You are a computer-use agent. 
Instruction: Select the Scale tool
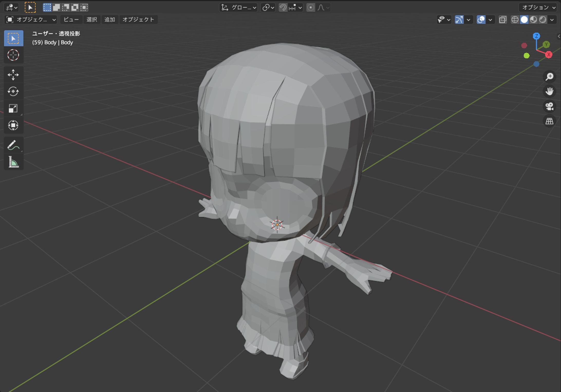pyautogui.click(x=14, y=108)
